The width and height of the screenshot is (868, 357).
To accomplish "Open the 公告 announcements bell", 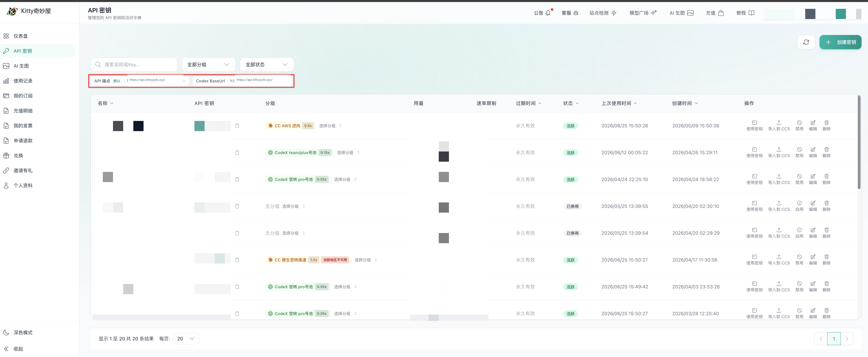I will (x=542, y=13).
